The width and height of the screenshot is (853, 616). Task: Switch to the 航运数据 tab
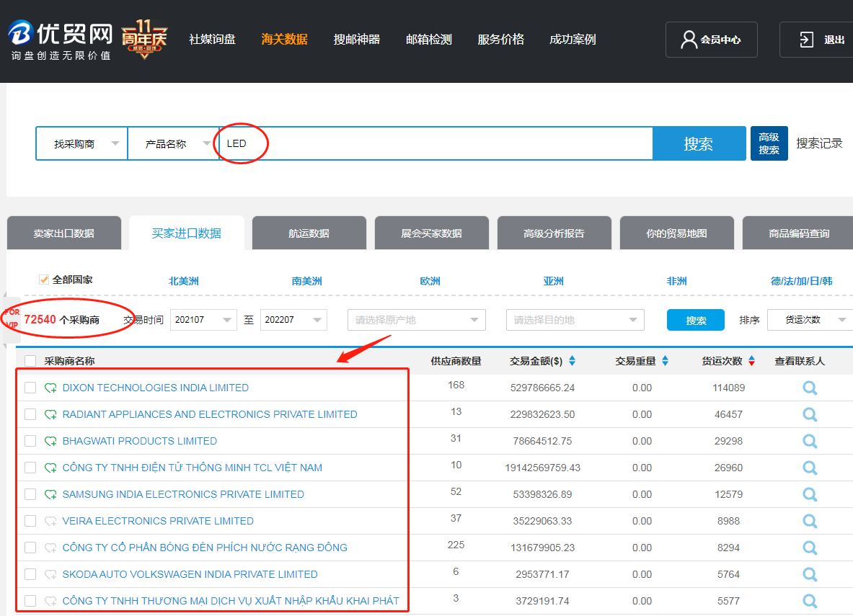click(309, 233)
